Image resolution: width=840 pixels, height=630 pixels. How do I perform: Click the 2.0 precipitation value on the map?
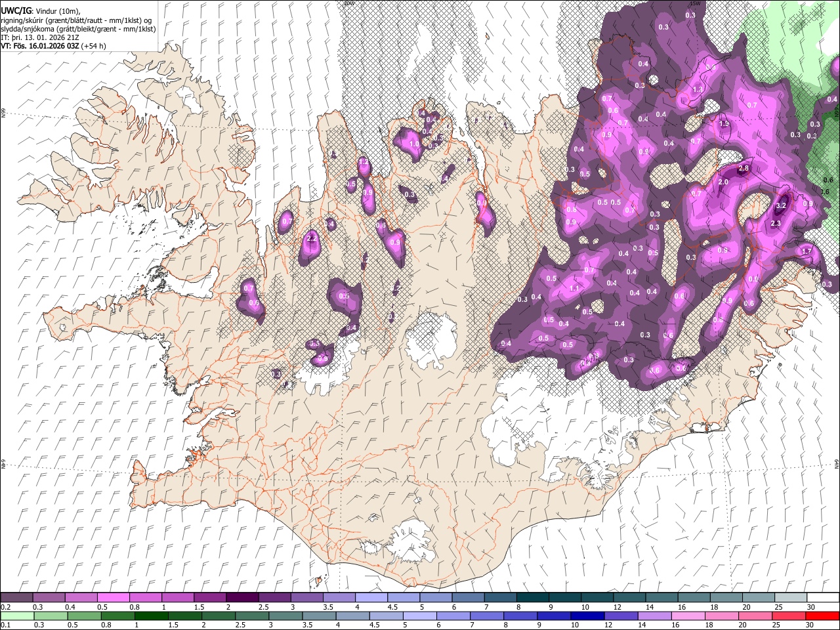723,182
